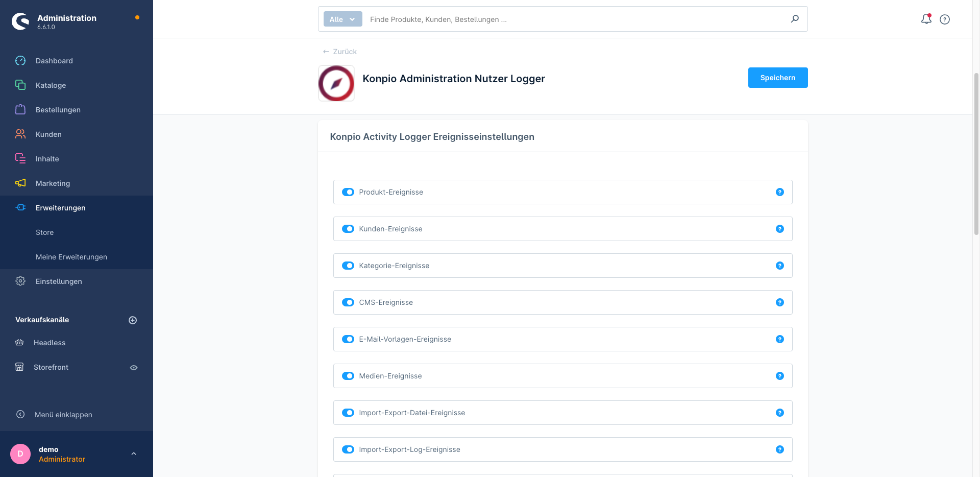Click the Shopware logo icon
Screen dimensions: 980x477
point(20,21)
